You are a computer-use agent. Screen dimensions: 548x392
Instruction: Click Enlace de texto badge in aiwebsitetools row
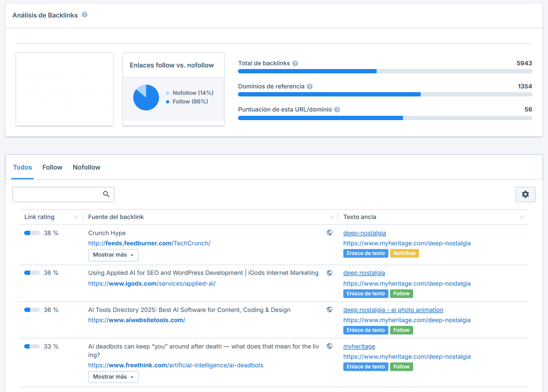[x=366, y=330]
